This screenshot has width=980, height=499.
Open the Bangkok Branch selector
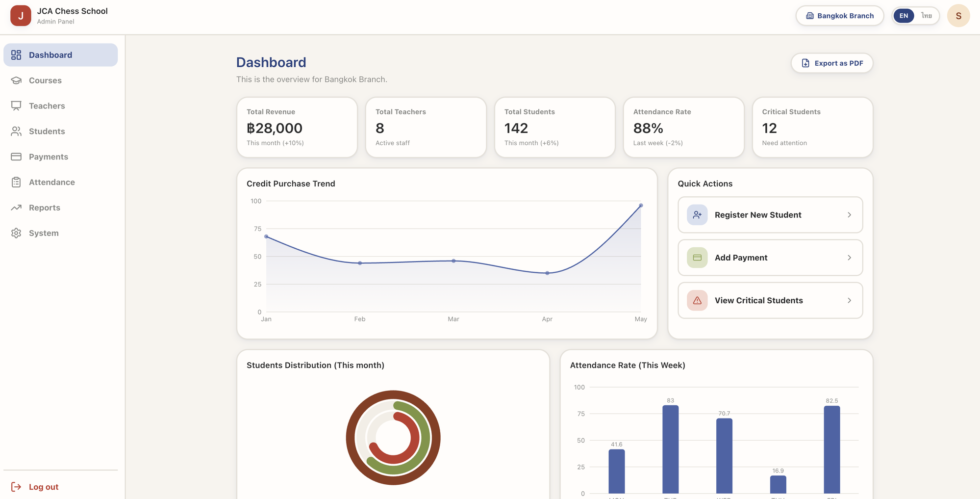(840, 16)
